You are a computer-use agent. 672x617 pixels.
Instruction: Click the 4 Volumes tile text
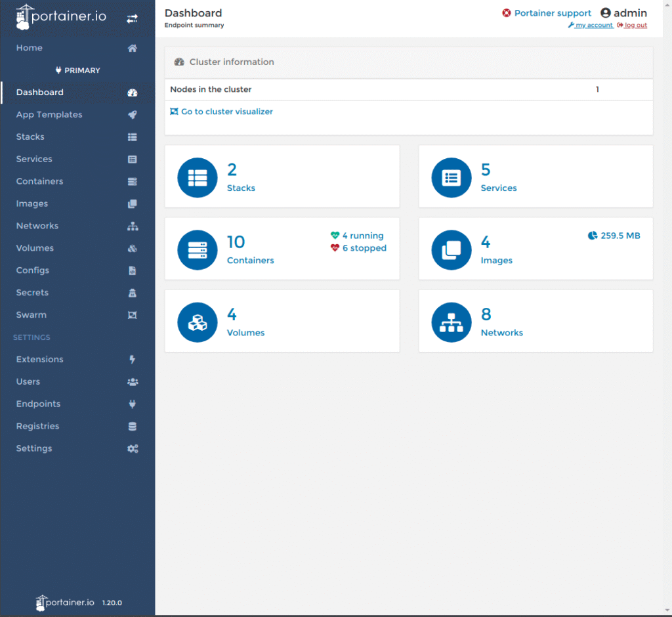[x=245, y=323]
